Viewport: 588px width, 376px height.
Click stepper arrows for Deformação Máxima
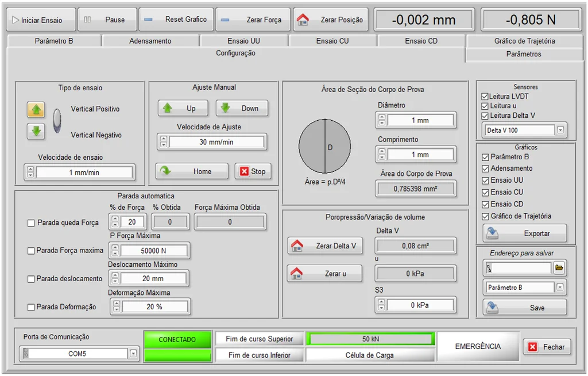[117, 306]
